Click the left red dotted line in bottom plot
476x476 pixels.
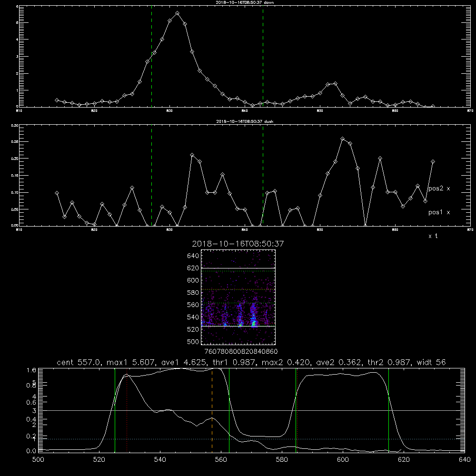(x=127, y=410)
